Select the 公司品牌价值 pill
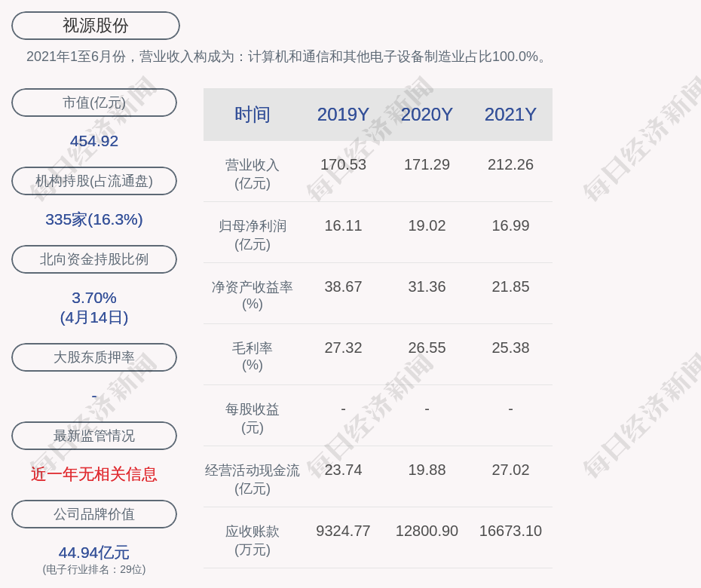The width and height of the screenshot is (701, 588). 94,514
